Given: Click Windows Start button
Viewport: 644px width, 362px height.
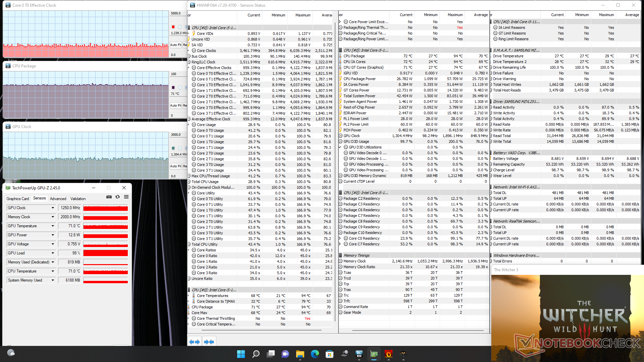Looking at the screenshot, I should 241,354.
